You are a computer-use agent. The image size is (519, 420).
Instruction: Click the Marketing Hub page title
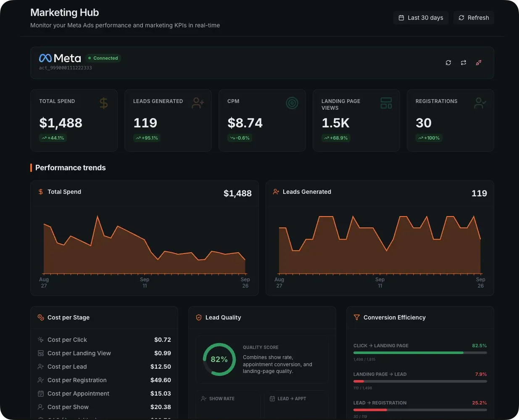click(x=65, y=13)
